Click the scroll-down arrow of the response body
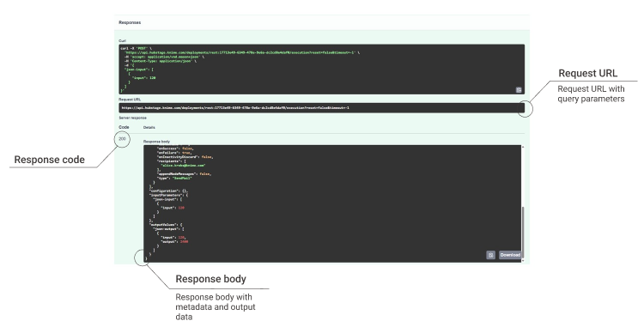This screenshot has height=327, width=644. click(x=523, y=261)
